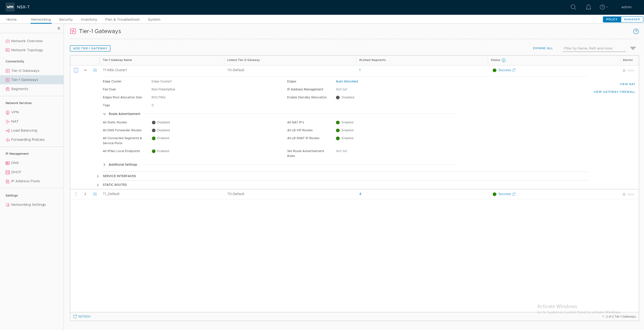Open Network Overview in sidebar
Screen dimensions: 644x330
[x=27, y=41]
